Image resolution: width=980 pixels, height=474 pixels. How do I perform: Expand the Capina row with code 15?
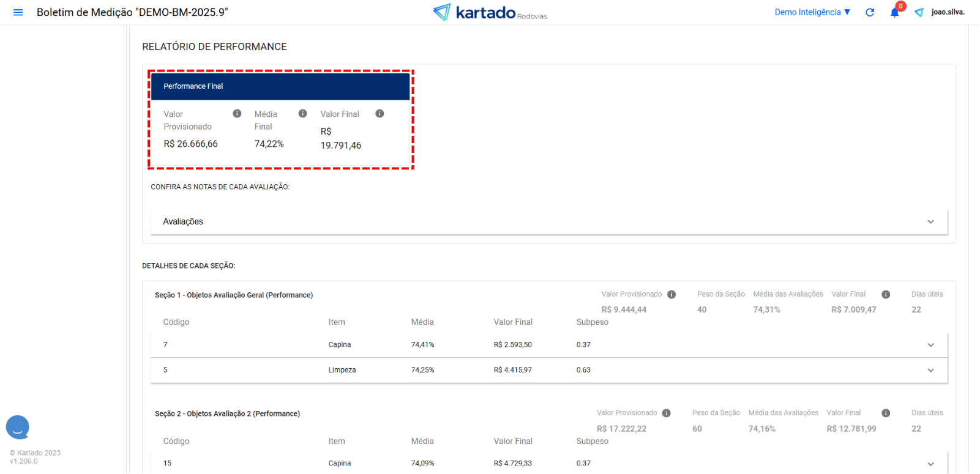pyautogui.click(x=930, y=464)
